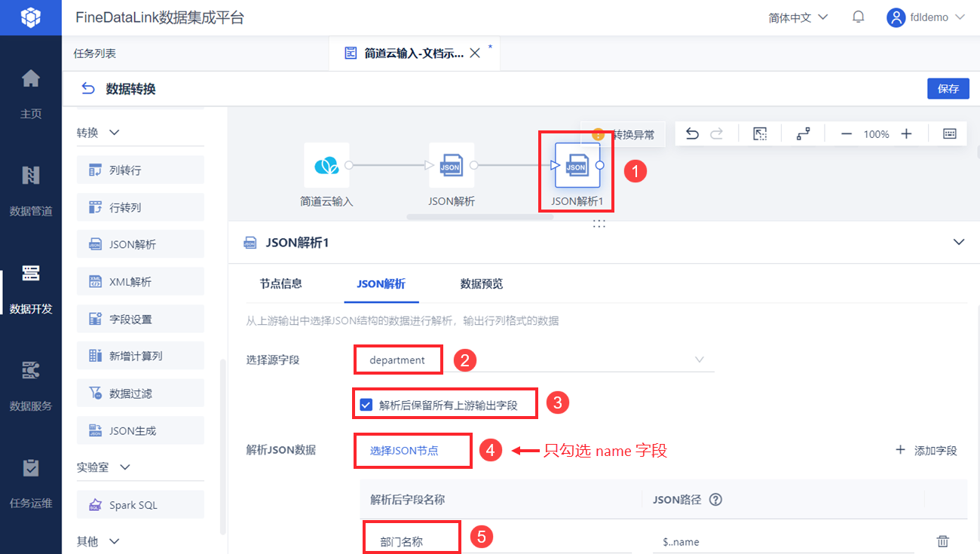Screen dimensions: 980x554
Task: Click the 保存 button
Action: tap(948, 89)
